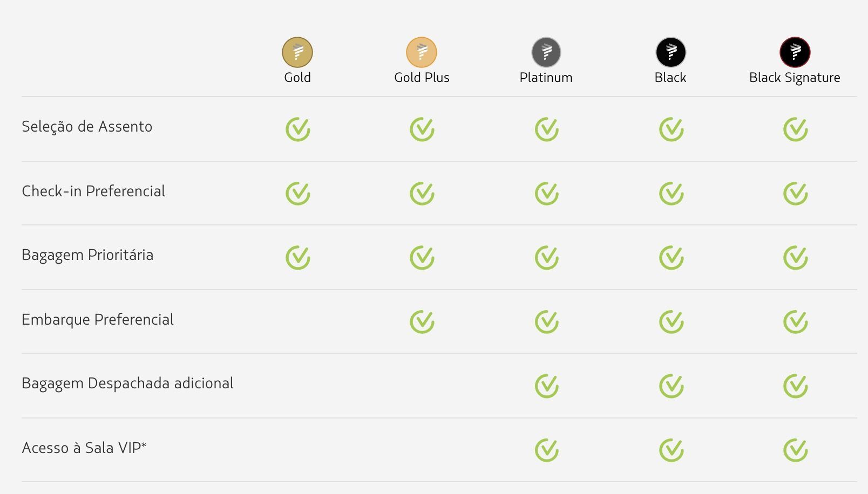Screen dimensions: 868x494
Task: Click Platinum checkmark for Bagagem Despachada adicional
Action: (x=547, y=386)
